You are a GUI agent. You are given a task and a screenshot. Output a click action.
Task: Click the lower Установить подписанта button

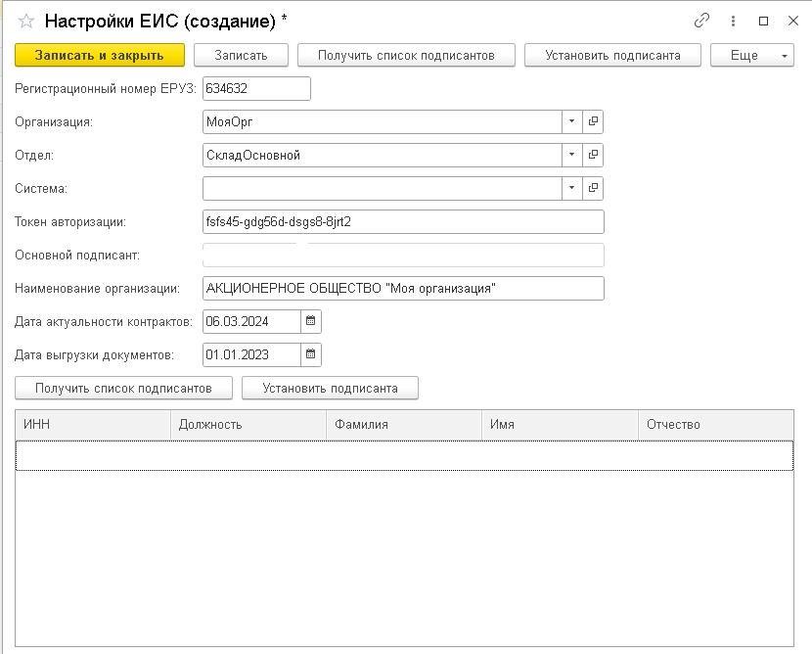point(330,389)
